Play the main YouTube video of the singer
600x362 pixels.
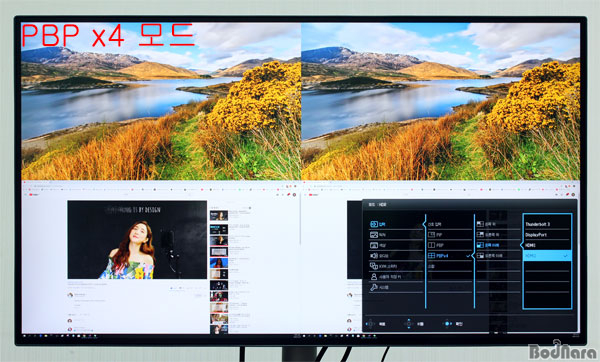[x=137, y=240]
